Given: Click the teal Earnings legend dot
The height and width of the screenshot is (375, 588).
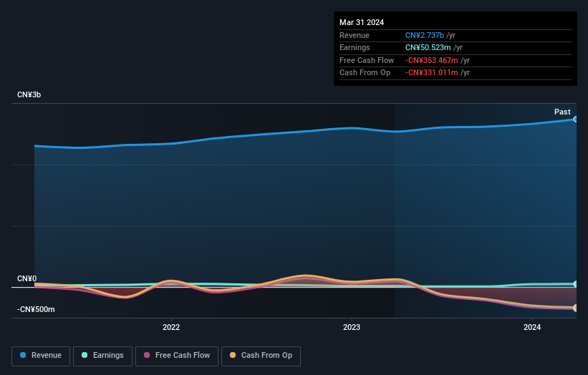Looking at the screenshot, I should [85, 355].
